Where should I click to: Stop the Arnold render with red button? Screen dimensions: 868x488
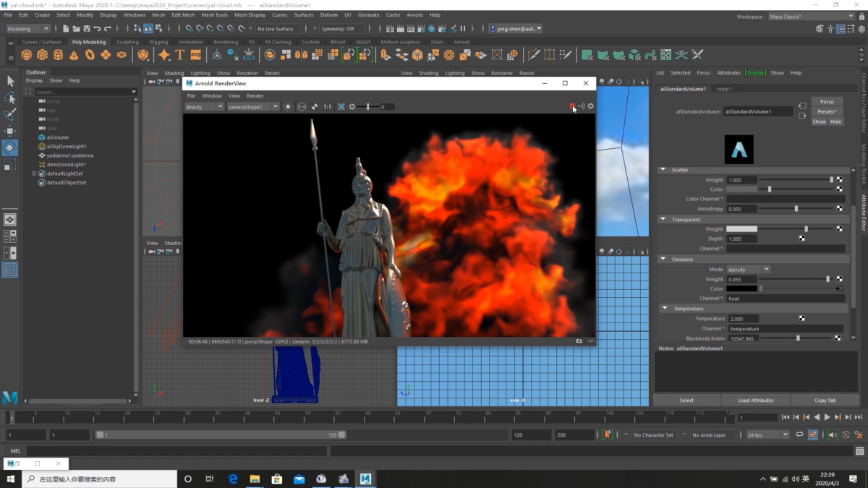point(572,106)
